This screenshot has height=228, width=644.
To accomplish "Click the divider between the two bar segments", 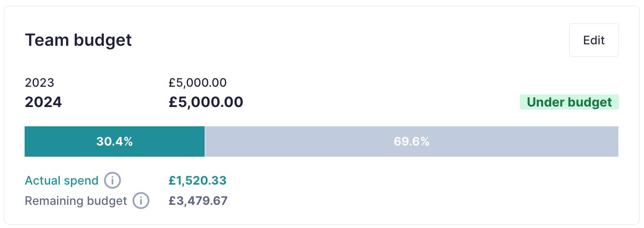I will [x=205, y=142].
